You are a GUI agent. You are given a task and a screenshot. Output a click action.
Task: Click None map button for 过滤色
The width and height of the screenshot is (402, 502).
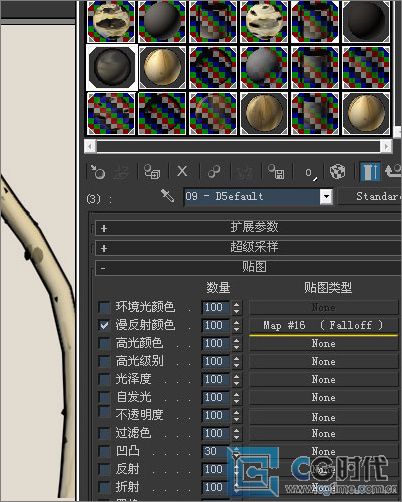[x=323, y=433]
